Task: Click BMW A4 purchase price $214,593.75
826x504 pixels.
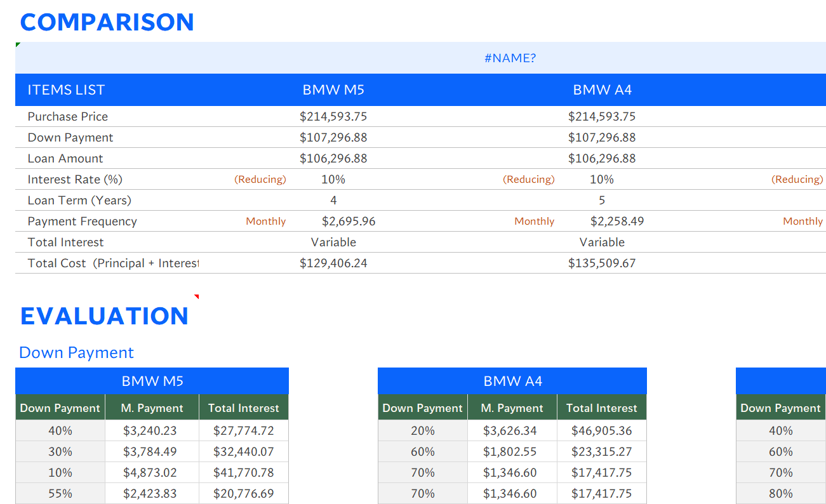Action: (x=602, y=116)
